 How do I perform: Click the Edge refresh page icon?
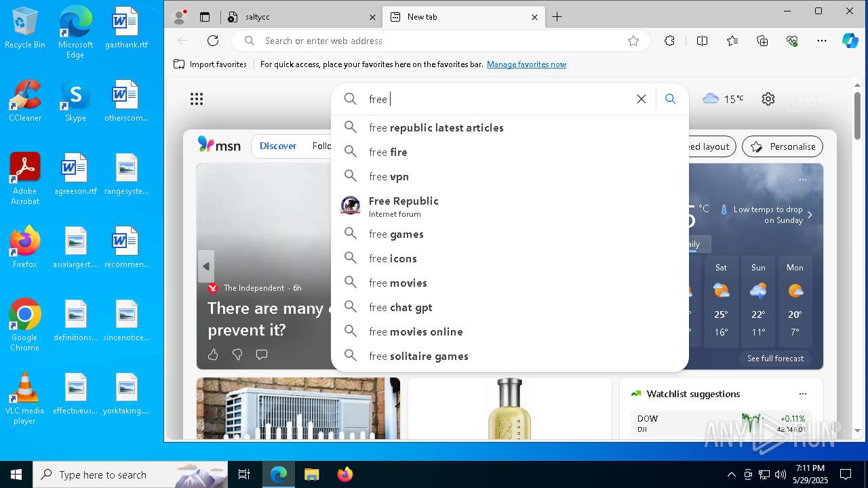pos(213,41)
